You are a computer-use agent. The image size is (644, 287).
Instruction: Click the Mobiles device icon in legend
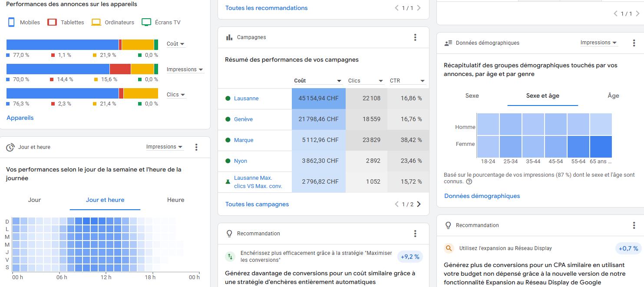coord(11,22)
